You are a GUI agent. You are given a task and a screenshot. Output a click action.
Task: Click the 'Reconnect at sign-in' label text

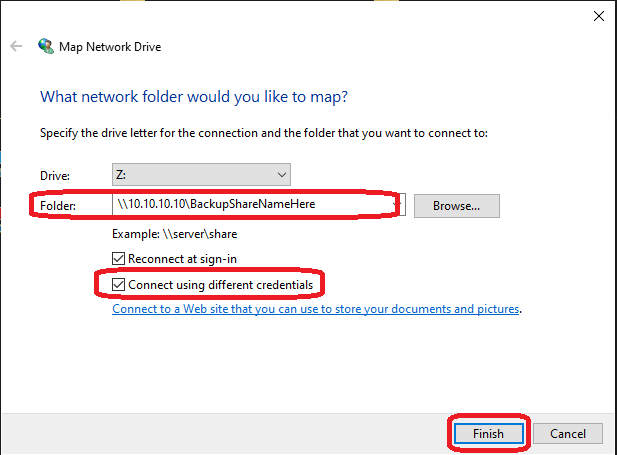coord(183,259)
